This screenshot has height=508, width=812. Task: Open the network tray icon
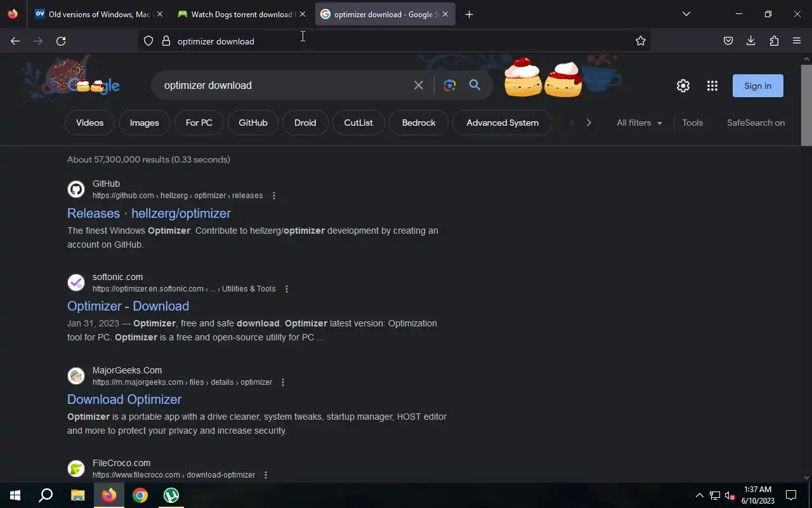coord(715,496)
